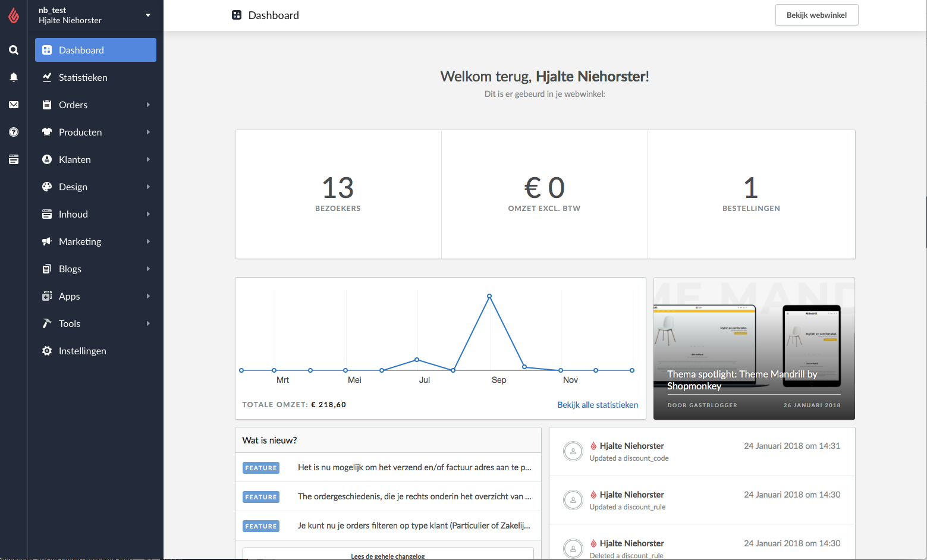Click the Sep peak point on chart

[x=489, y=296]
